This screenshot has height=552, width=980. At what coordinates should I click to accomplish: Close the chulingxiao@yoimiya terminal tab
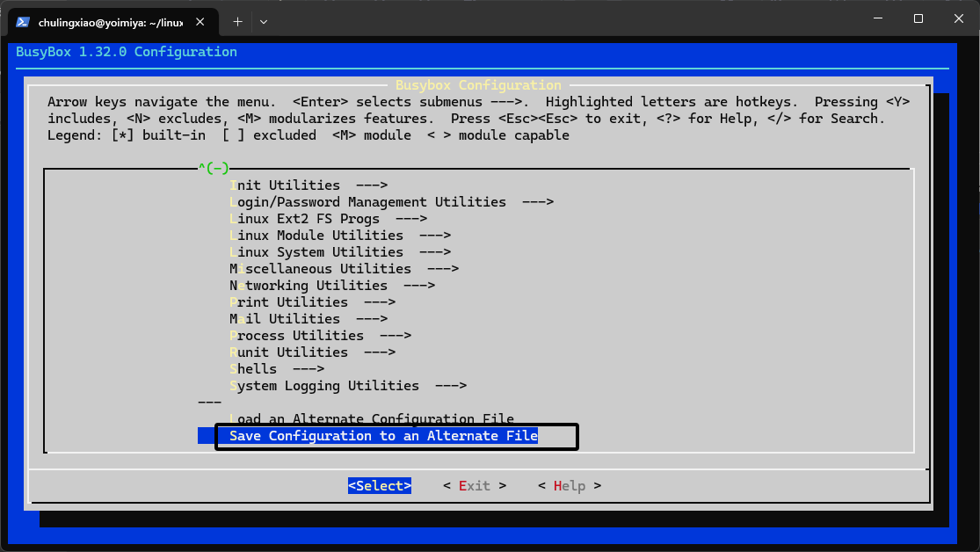coord(200,22)
